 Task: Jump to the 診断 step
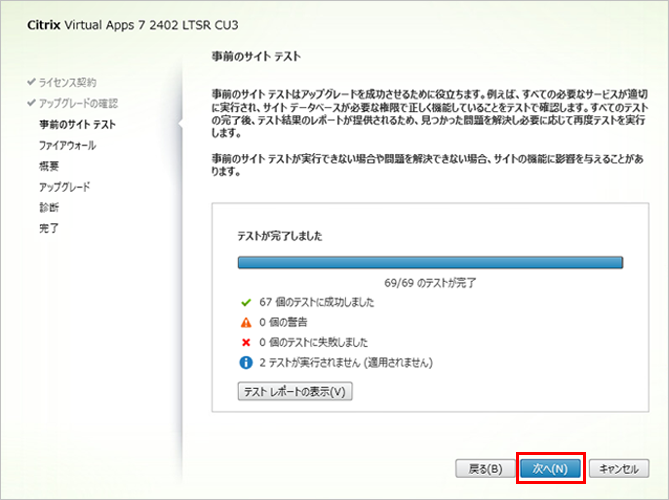point(49,208)
